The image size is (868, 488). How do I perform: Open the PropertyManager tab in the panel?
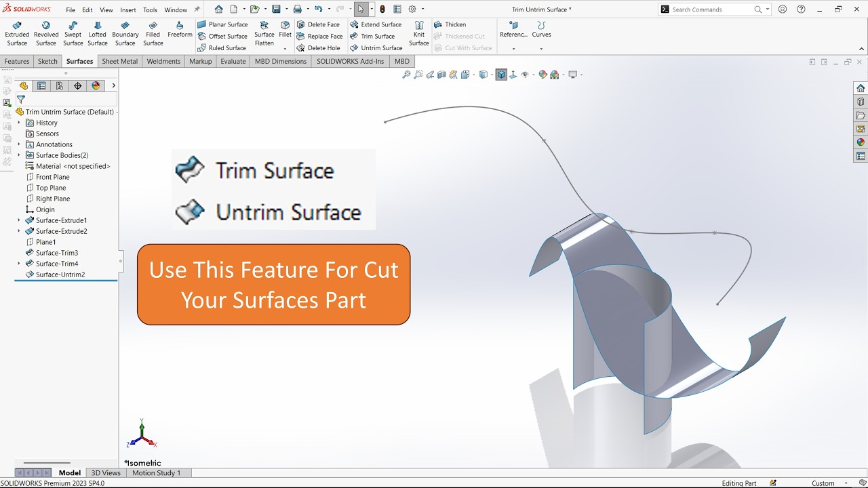41,86
